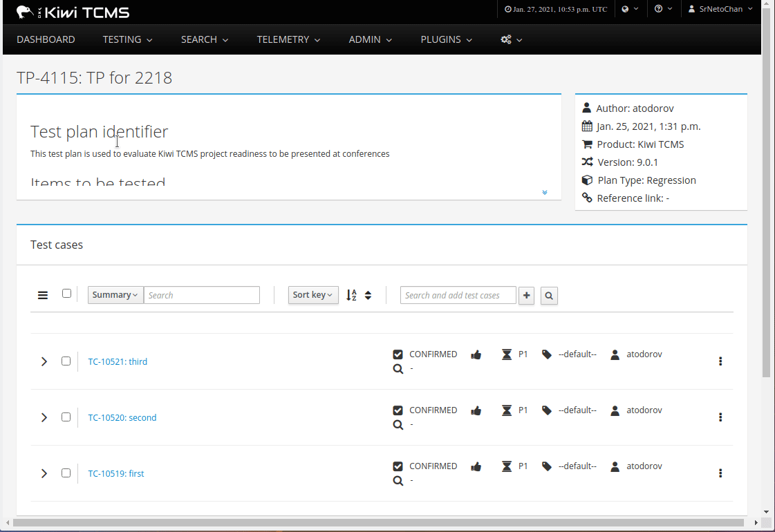Expand the TC-10519 first row
Image resolution: width=775 pixels, height=532 pixels.
point(44,473)
